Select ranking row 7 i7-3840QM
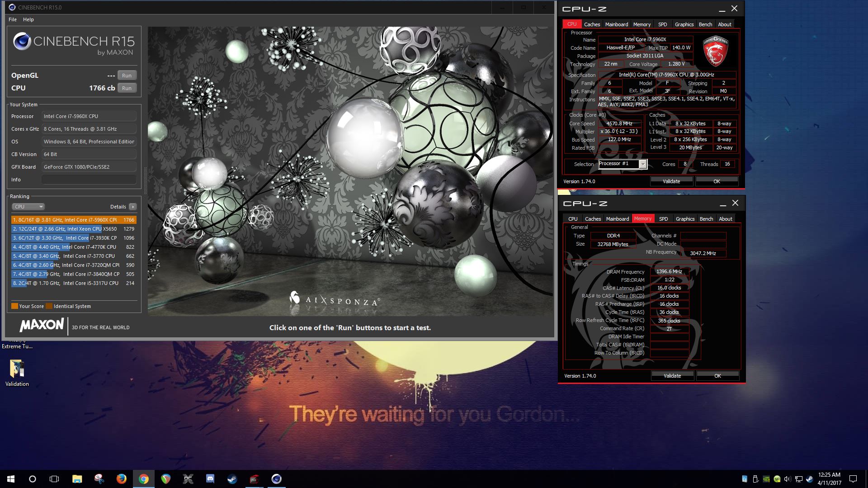This screenshot has width=868, height=488. click(74, 274)
